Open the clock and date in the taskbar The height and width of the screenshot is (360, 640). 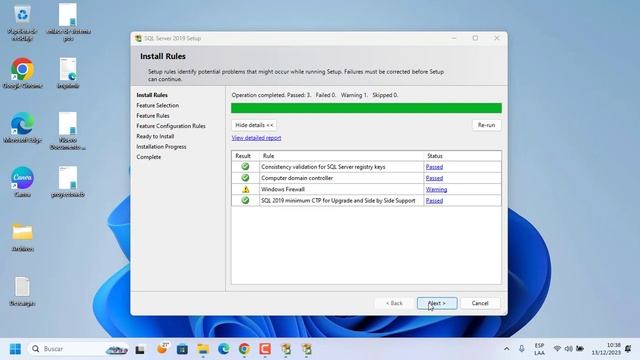coord(606,349)
